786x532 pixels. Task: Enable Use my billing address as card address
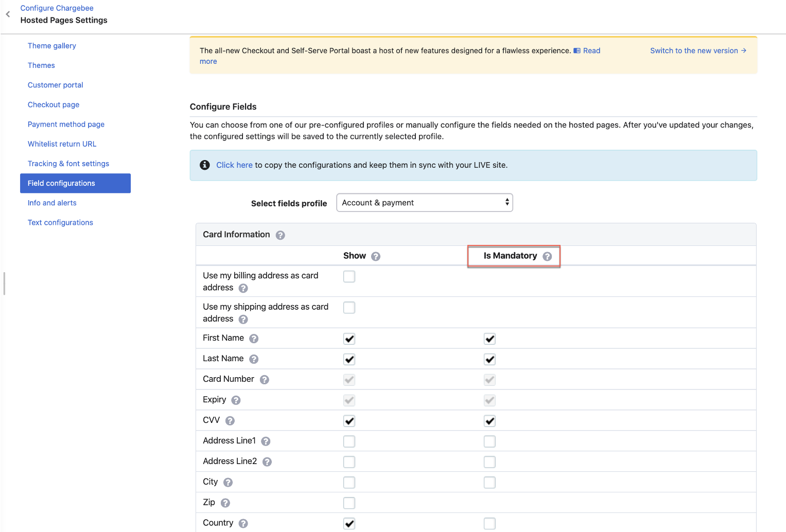[x=349, y=277]
